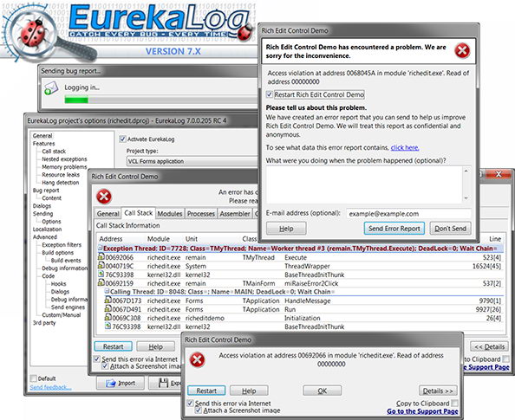Switch to the Assembler tab
Image resolution: width=515 pixels, height=420 pixels.
[x=235, y=214]
